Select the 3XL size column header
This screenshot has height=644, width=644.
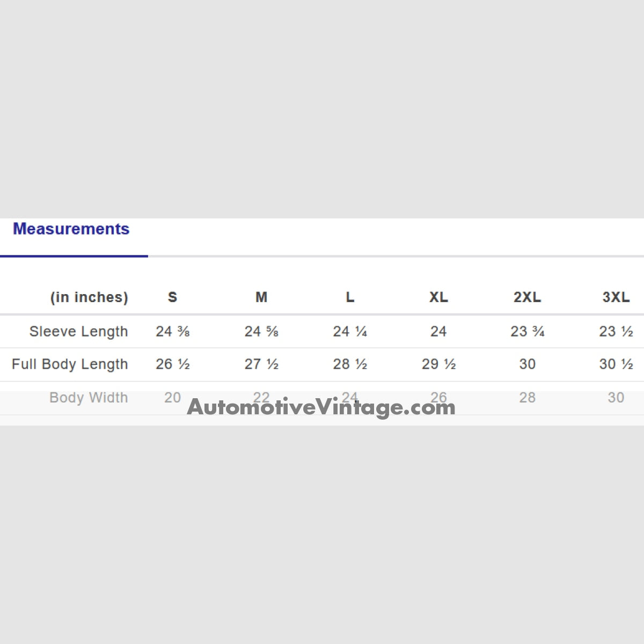pos(616,297)
